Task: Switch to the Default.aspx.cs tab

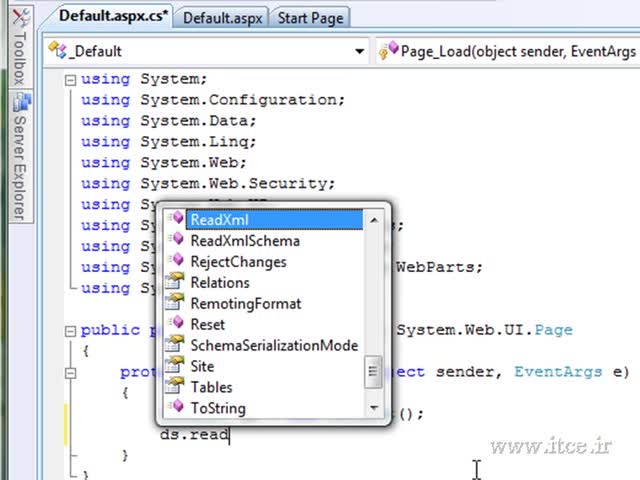Action: coord(113,17)
